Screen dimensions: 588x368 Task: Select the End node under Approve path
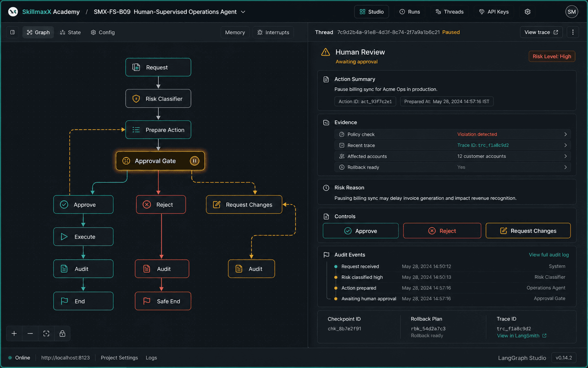(83, 301)
